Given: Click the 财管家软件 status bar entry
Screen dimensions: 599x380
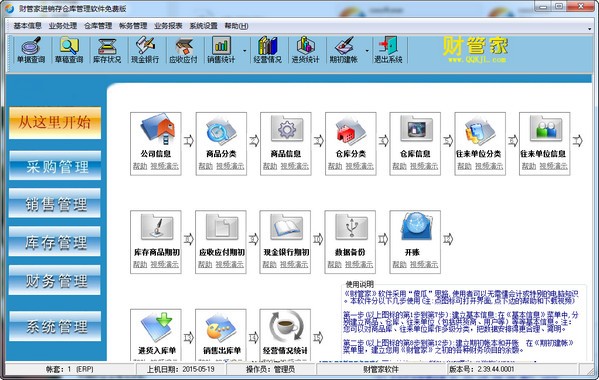Looking at the screenshot, I should [381, 369].
